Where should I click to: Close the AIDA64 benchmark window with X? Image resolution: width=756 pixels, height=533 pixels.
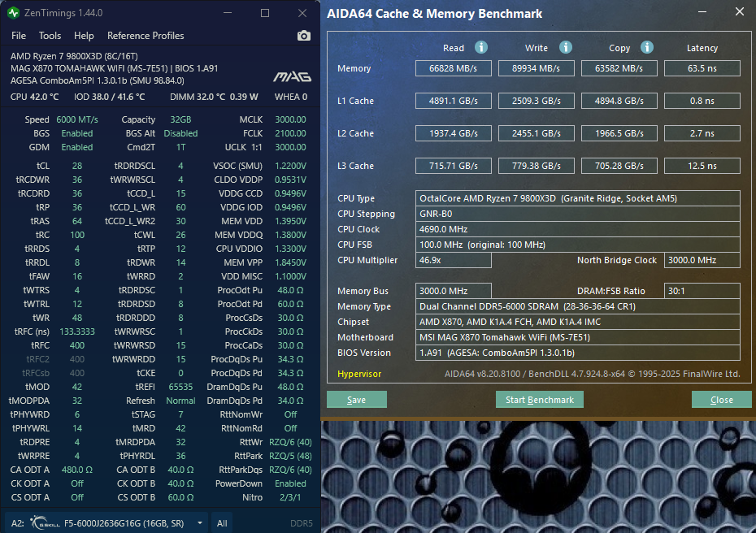tap(740, 11)
